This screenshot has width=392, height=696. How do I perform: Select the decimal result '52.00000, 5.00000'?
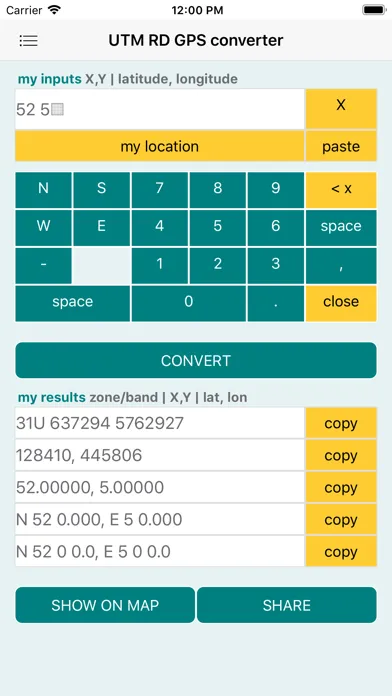point(160,487)
